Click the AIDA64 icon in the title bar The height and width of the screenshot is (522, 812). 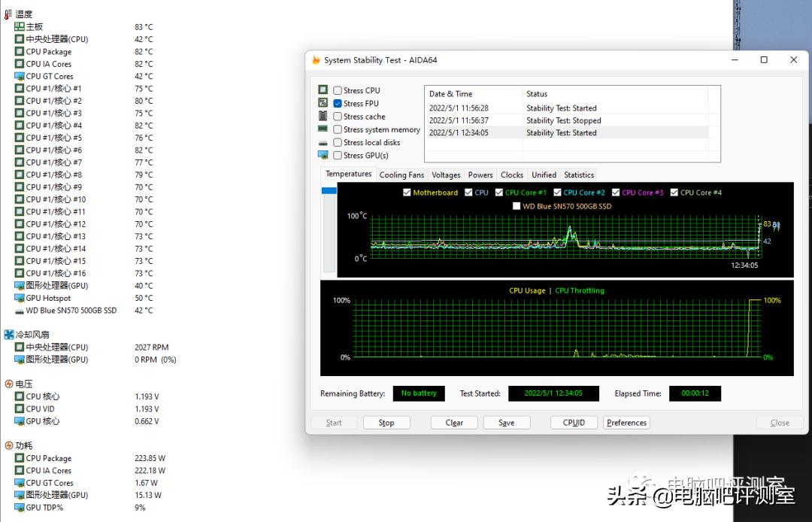(x=317, y=59)
